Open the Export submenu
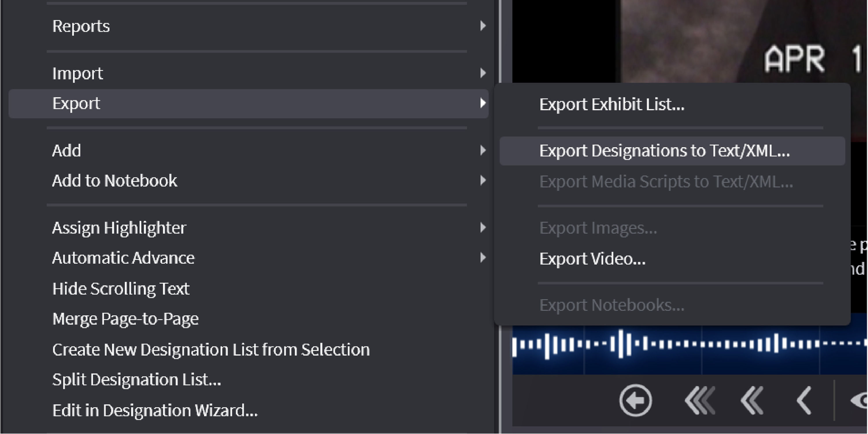 76,103
